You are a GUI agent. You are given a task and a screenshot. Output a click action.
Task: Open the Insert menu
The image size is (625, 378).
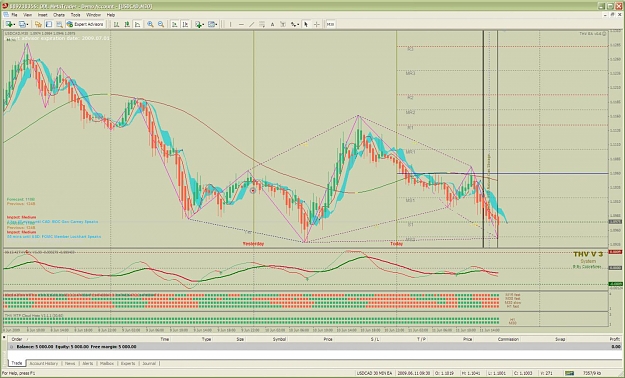(43, 15)
